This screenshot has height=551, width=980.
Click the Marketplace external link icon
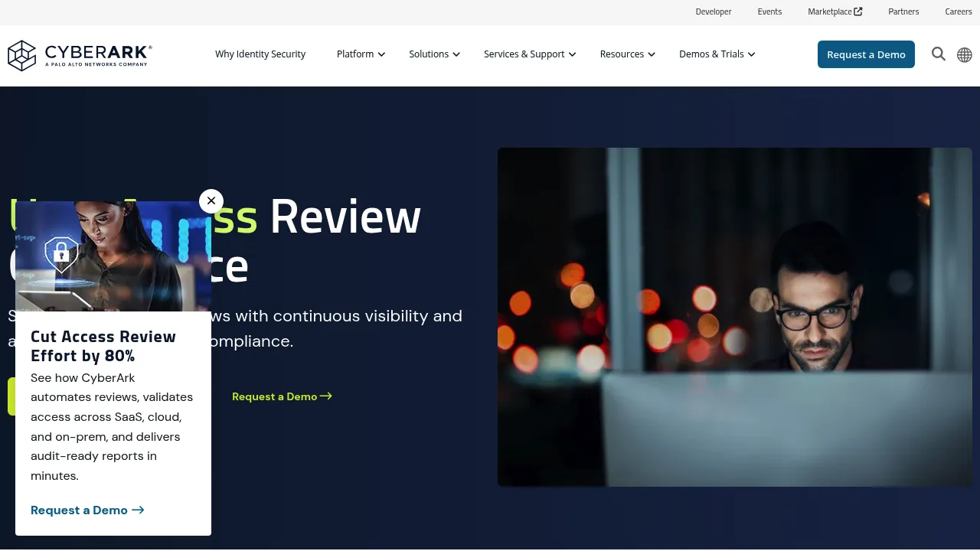858,11
